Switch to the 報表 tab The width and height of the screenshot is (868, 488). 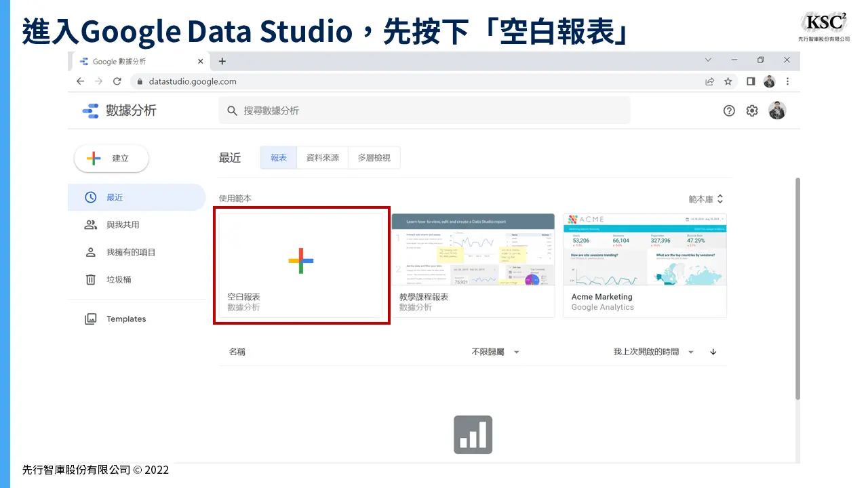click(279, 157)
